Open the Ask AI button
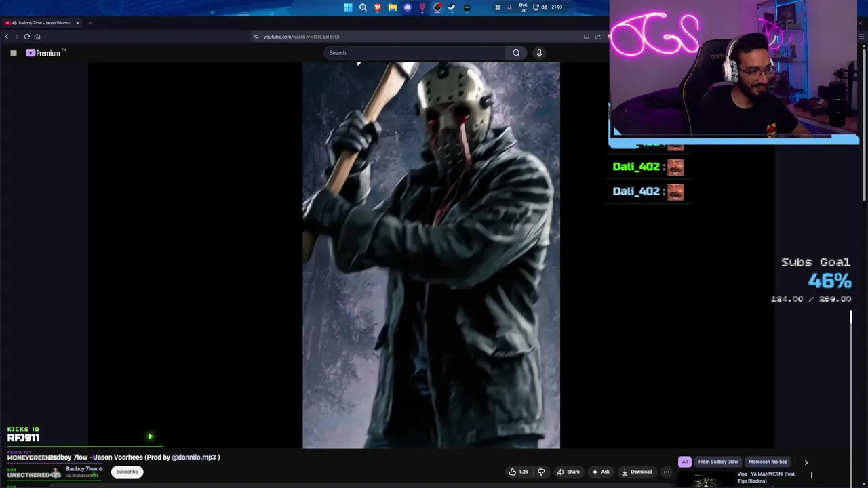 tap(601, 472)
